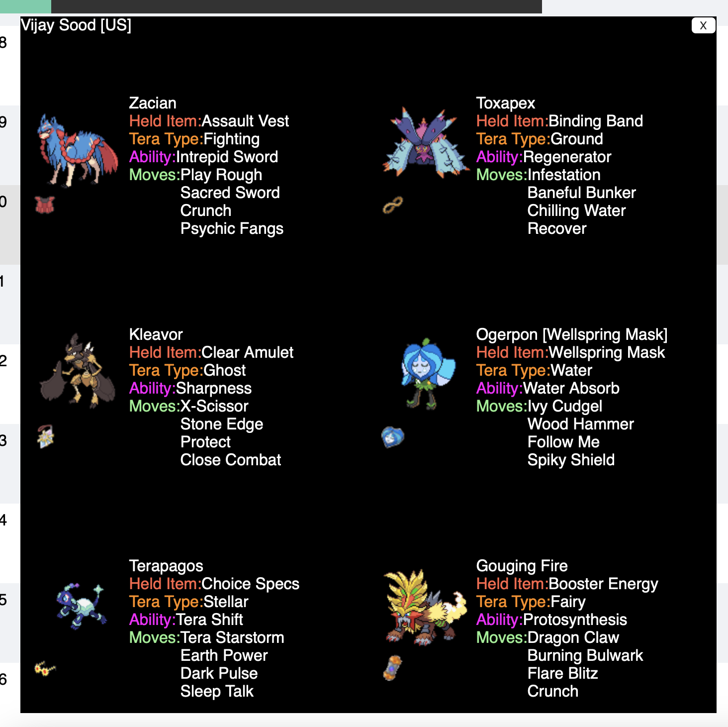Click the Choice Specs item icon
This screenshot has height=727, width=728.
tap(45, 669)
